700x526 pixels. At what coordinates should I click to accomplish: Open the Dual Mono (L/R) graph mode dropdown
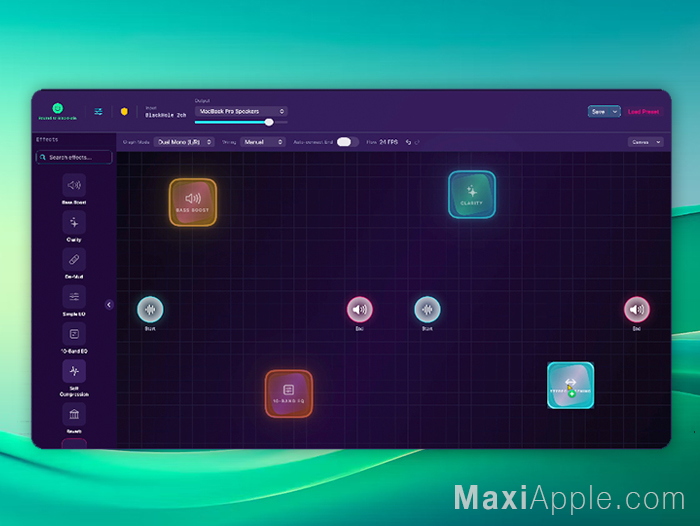click(x=184, y=142)
